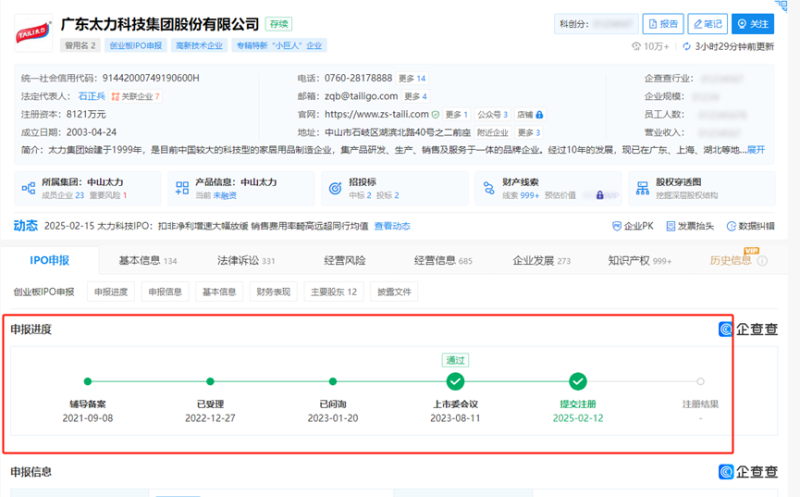Expand the company 简介 with 展开
The image size is (800, 497).
coord(755,149)
